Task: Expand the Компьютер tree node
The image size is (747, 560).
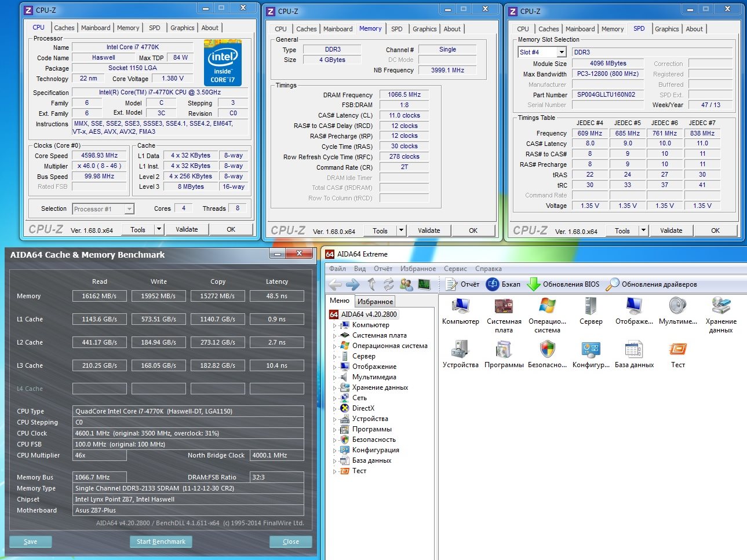Action: 334,325
